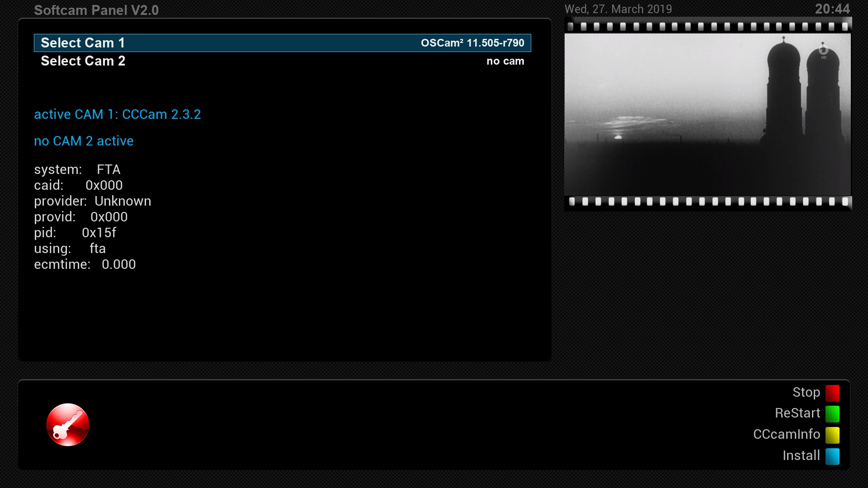Image resolution: width=868 pixels, height=488 pixels.
Task: Click the red Stop color button
Action: tap(832, 393)
